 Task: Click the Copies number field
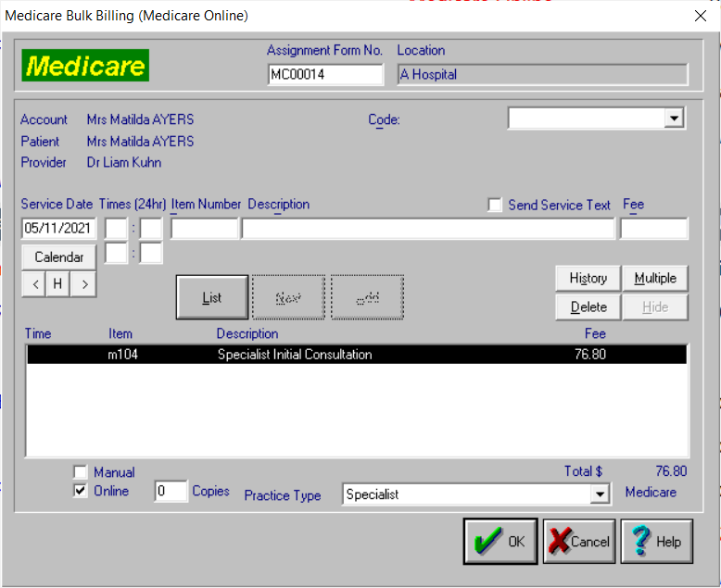tap(171, 491)
